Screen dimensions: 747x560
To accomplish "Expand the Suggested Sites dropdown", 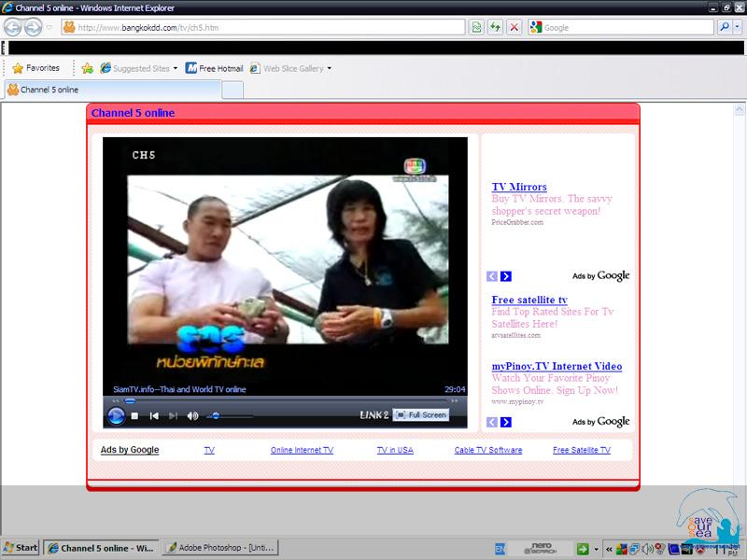I will point(175,68).
